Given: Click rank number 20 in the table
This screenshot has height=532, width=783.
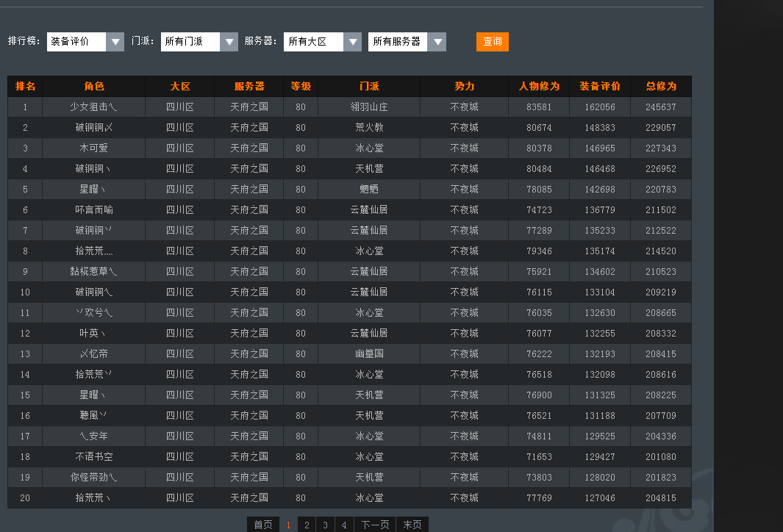Looking at the screenshot, I should click(25, 497).
